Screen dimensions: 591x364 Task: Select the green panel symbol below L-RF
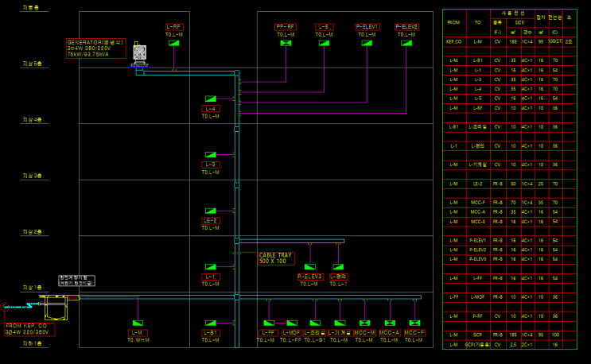pyautogui.click(x=173, y=43)
